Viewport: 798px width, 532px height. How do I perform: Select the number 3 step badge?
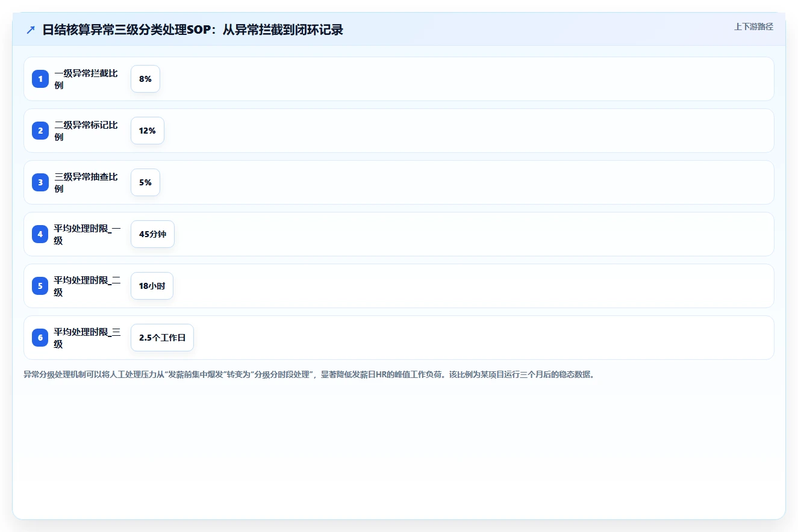40,182
